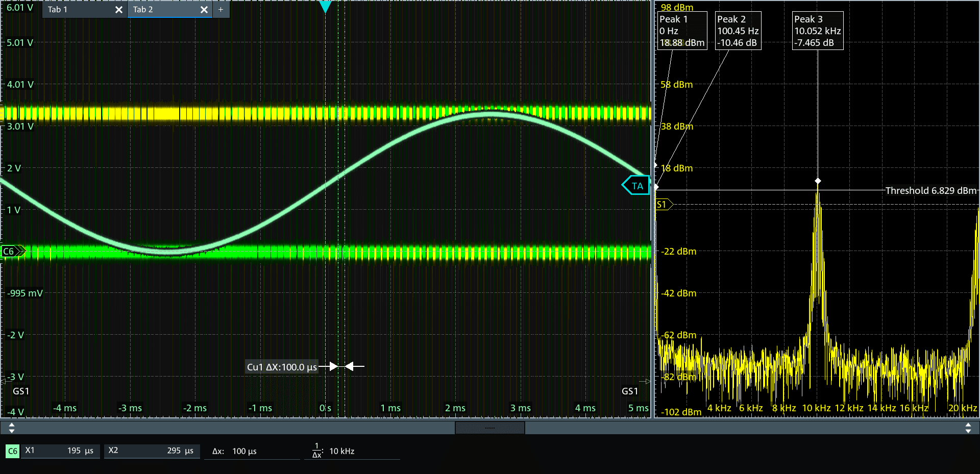
Task: Select the Peak 3 measurement label
Action: (x=817, y=31)
